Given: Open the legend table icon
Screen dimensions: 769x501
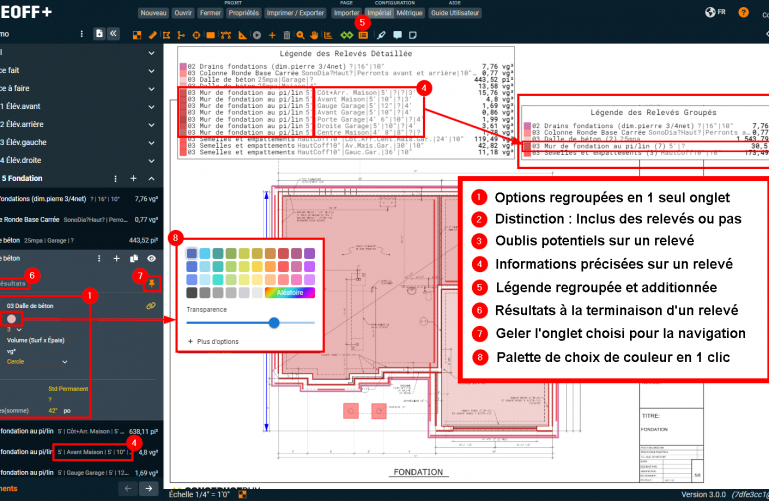Looking at the screenshot, I should pos(363,35).
